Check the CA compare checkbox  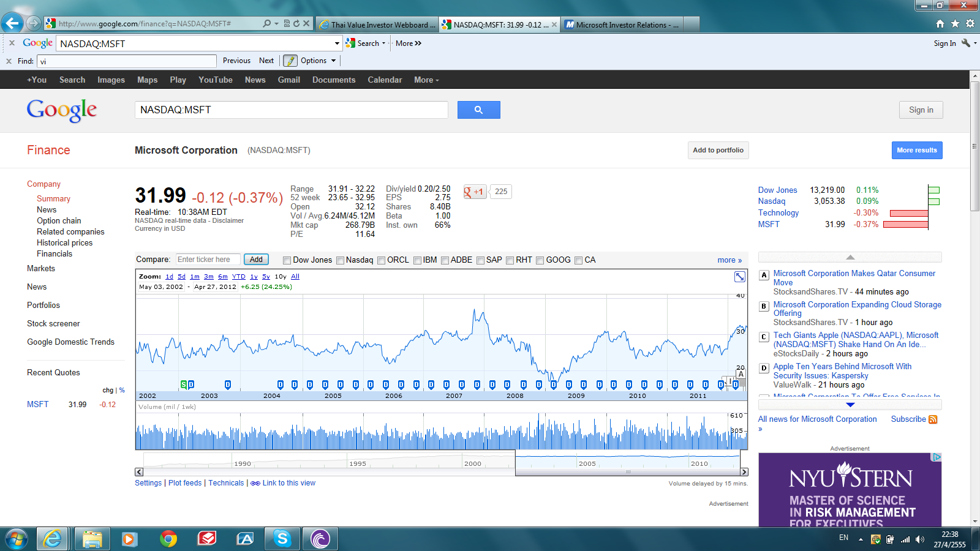[578, 260]
